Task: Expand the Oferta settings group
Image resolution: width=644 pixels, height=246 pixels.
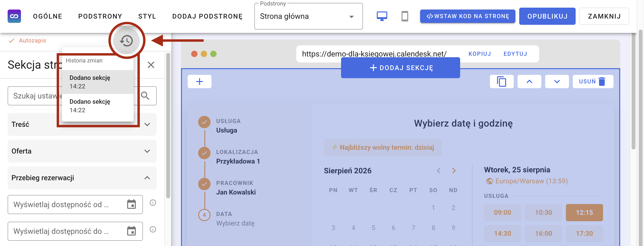Action: (82, 151)
